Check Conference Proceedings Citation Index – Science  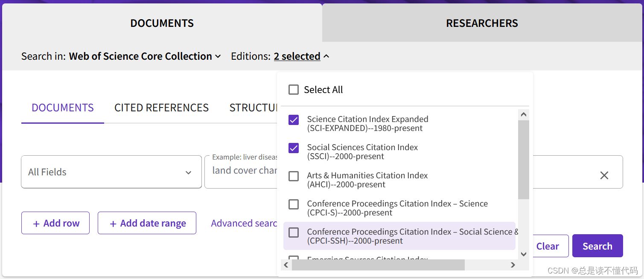[x=294, y=204]
